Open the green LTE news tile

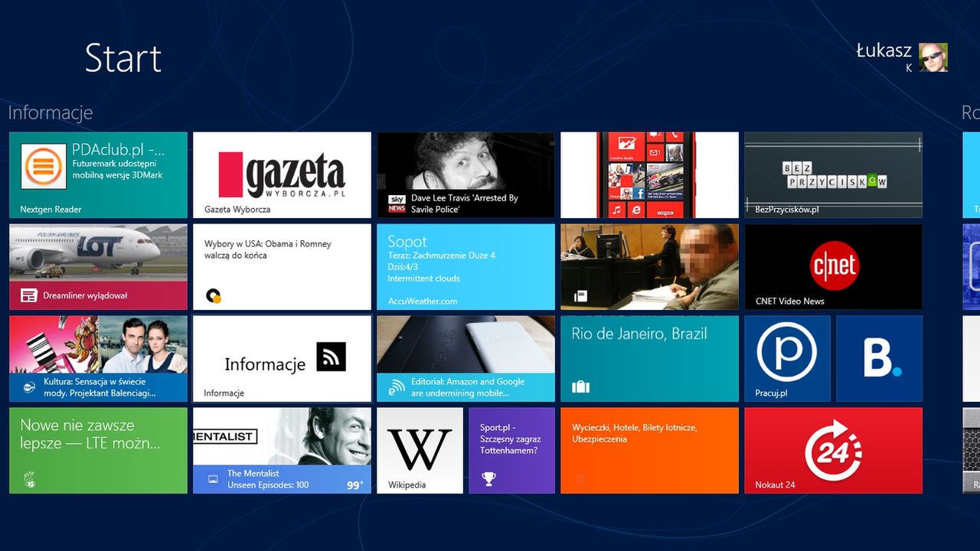pyautogui.click(x=98, y=451)
